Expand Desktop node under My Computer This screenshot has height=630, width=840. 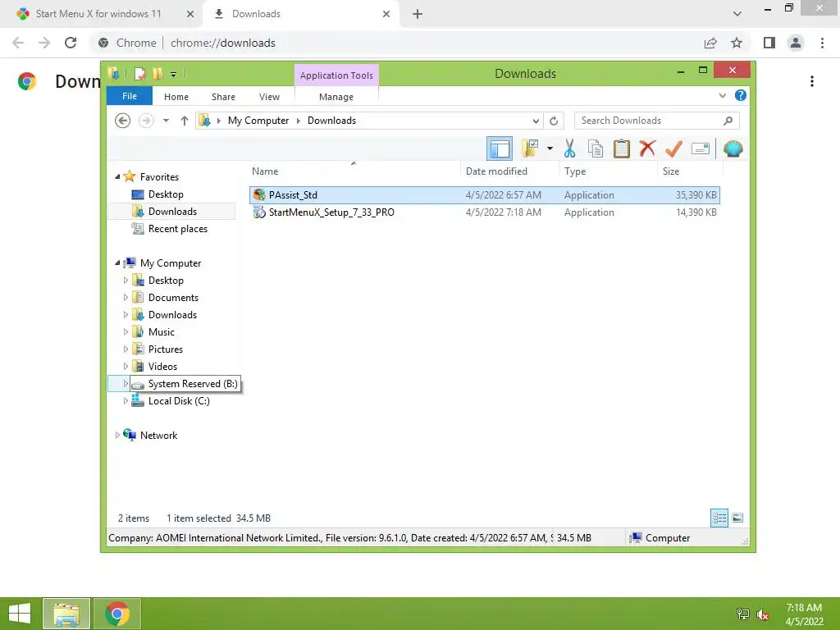[126, 281]
